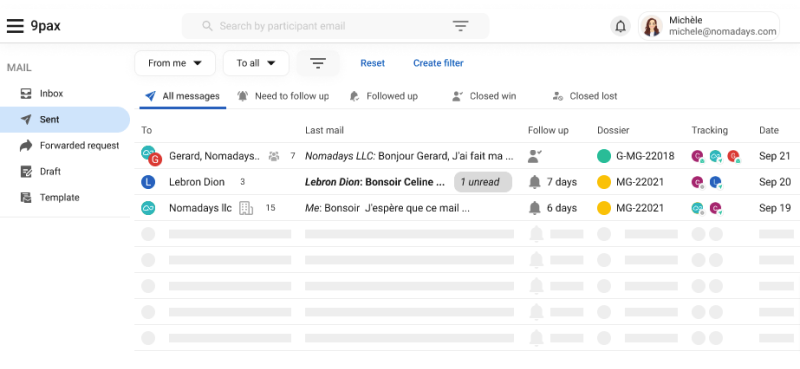Click the first tracking avatar in the Sep 19 row
The image size is (800, 369).
pos(697,208)
